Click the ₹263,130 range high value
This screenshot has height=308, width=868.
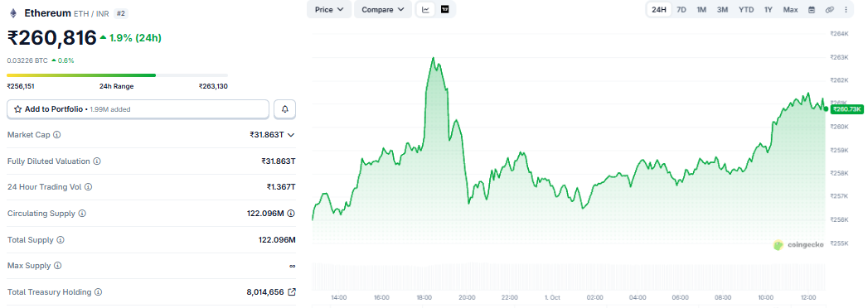pos(213,86)
